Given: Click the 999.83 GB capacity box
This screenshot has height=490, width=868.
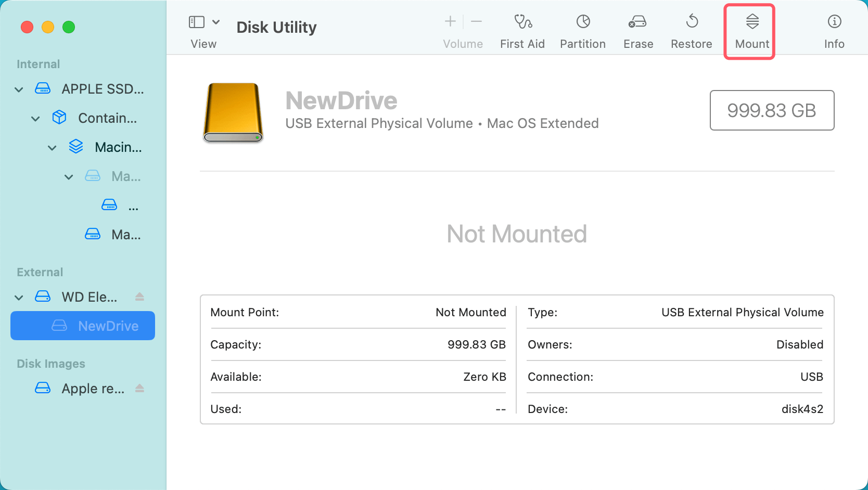Looking at the screenshot, I should (x=772, y=110).
